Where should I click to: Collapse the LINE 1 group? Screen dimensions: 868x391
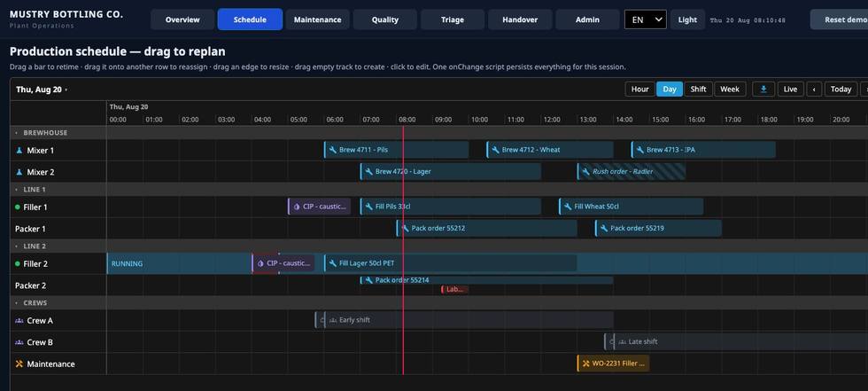pyautogui.click(x=16, y=190)
